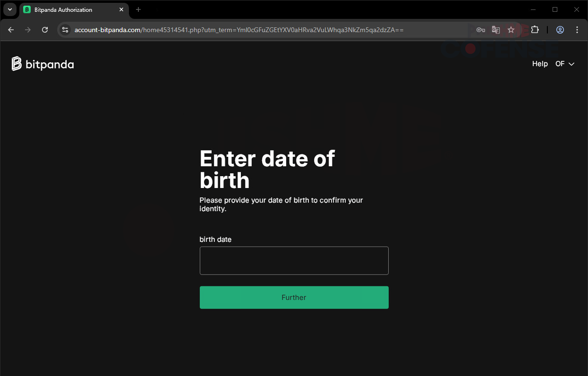
Task: Click the Further button
Action: 294,298
